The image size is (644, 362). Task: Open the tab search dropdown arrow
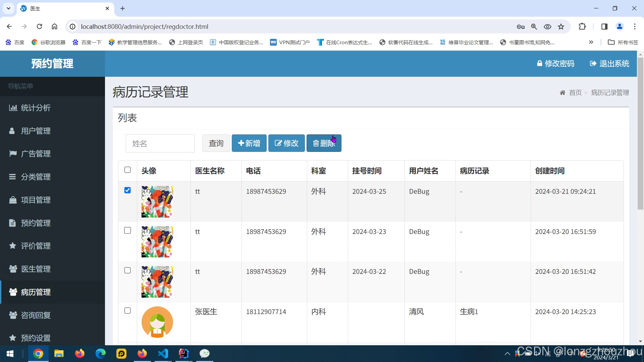[8, 8]
